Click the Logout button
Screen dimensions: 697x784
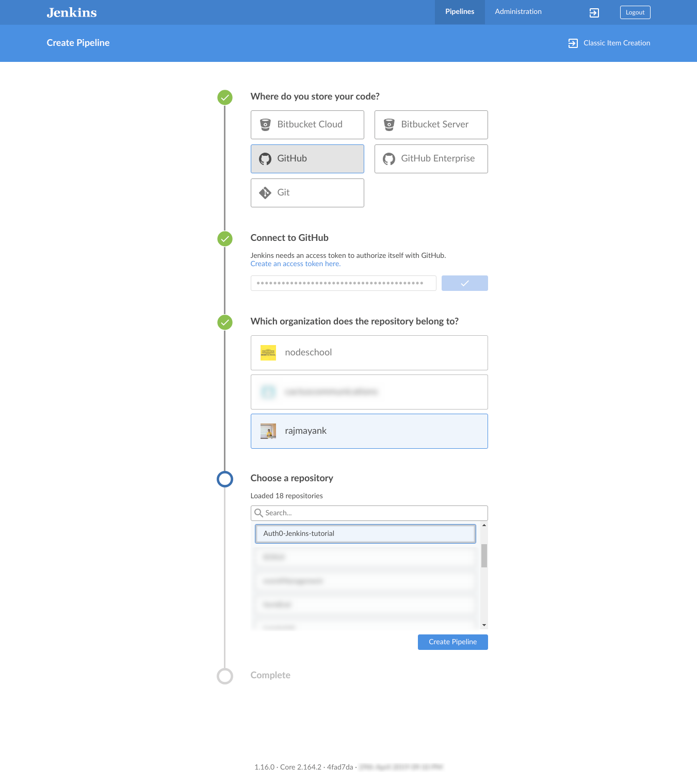[x=635, y=12]
